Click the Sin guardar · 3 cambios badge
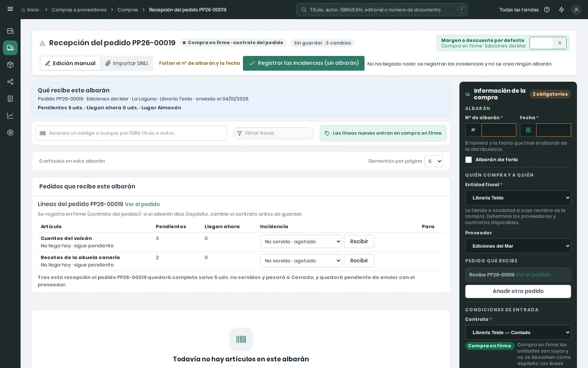This screenshot has height=368, width=588. click(322, 43)
